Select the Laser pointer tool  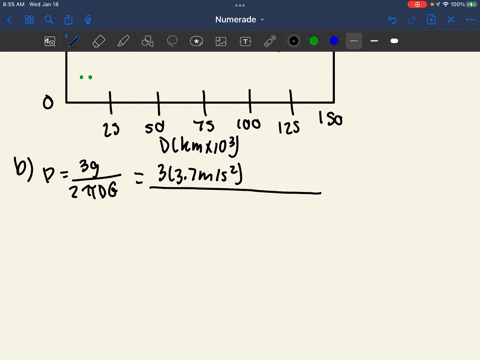point(270,41)
